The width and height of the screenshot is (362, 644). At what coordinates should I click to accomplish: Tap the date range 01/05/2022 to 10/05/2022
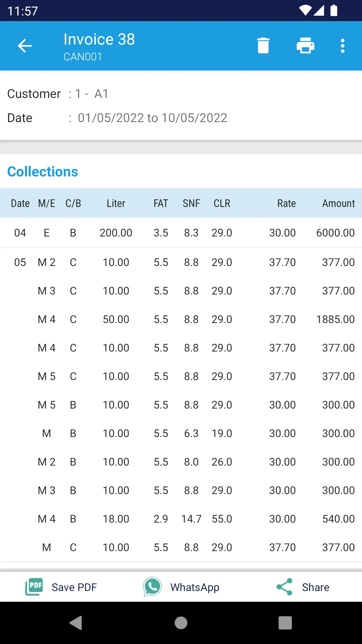coord(153,118)
